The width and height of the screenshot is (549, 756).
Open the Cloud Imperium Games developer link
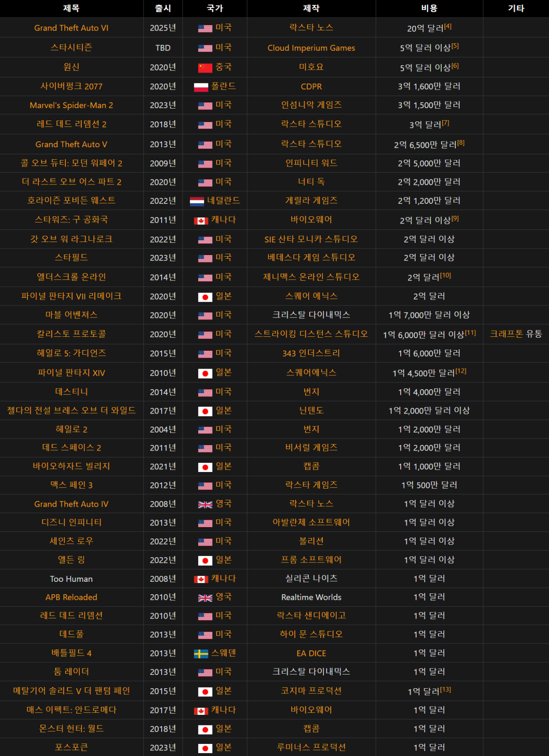tap(311, 48)
